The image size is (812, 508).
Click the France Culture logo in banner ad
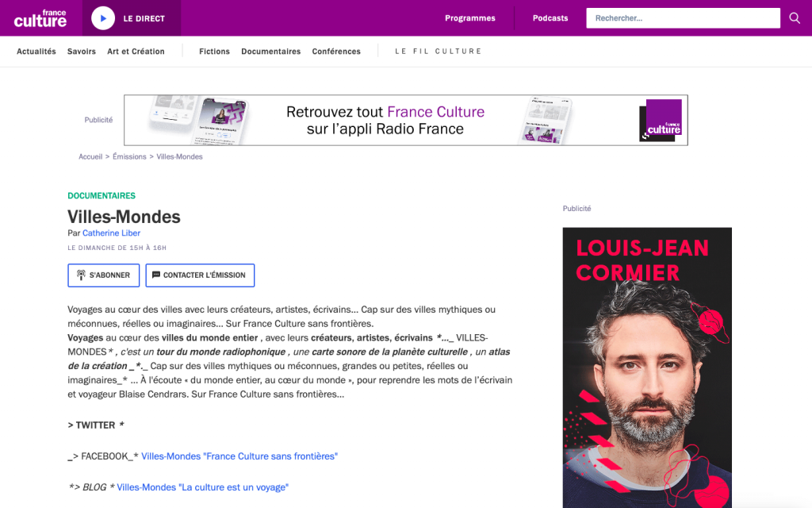(x=661, y=121)
